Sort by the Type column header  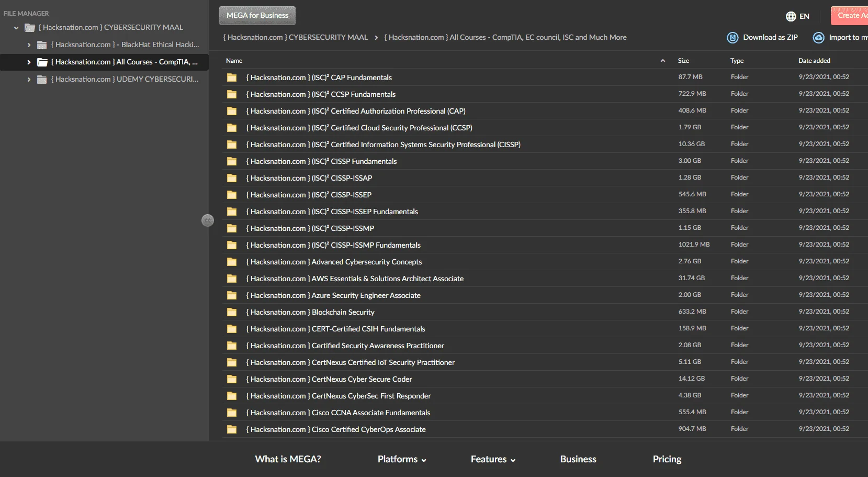coord(737,61)
